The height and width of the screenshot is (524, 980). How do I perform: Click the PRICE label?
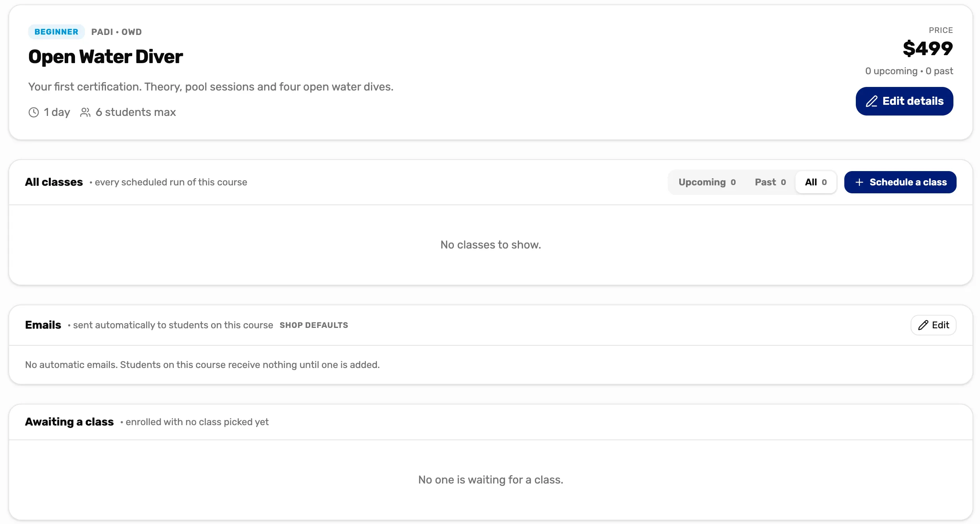pos(941,30)
